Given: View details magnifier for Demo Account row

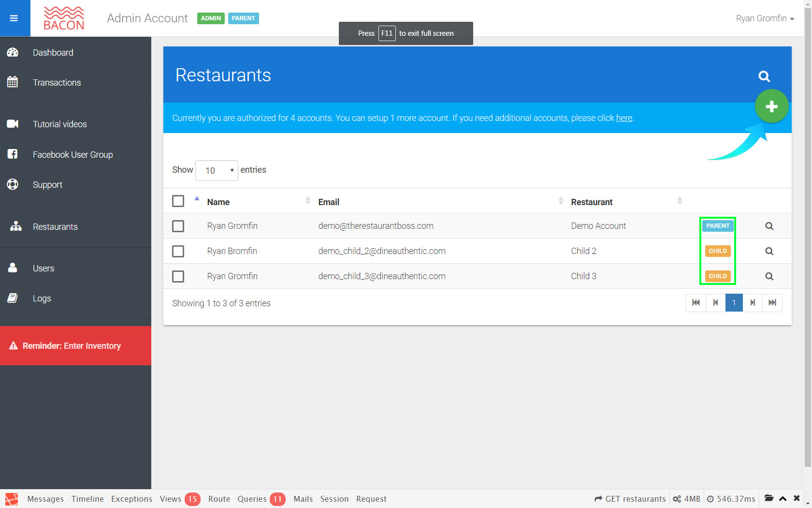Looking at the screenshot, I should coord(769,226).
